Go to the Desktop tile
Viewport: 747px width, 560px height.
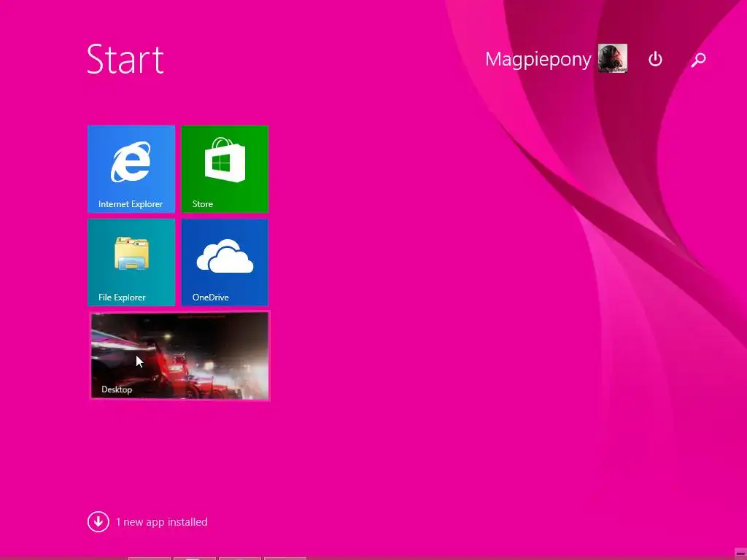point(179,356)
